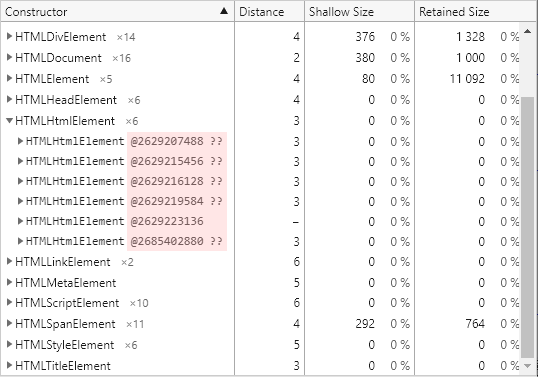Viewport: 538px width, 377px height.
Task: Expand the HTMLHeadElement row
Action: tap(10, 99)
